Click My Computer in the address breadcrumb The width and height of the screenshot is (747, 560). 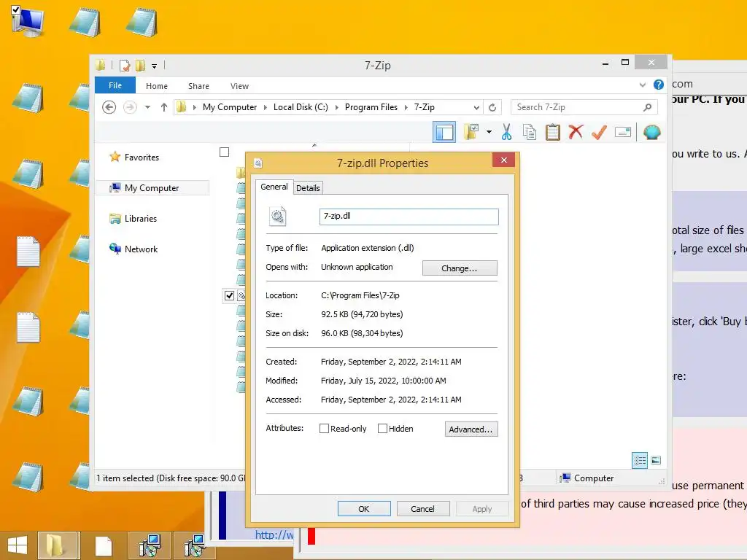point(230,107)
